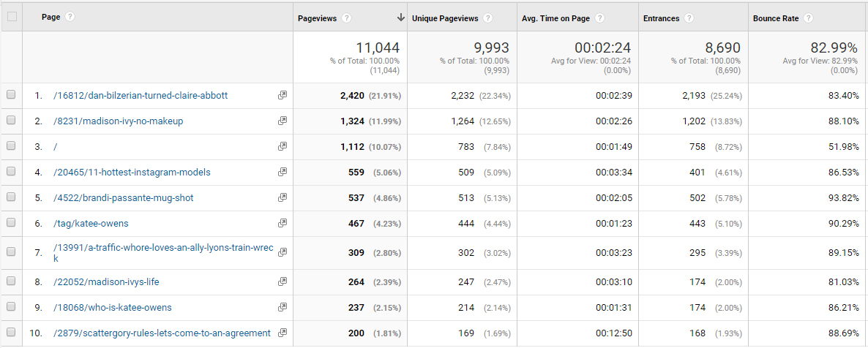Click the help icon beside Avg. Time on Page
The height and width of the screenshot is (348, 868).
pos(599,18)
